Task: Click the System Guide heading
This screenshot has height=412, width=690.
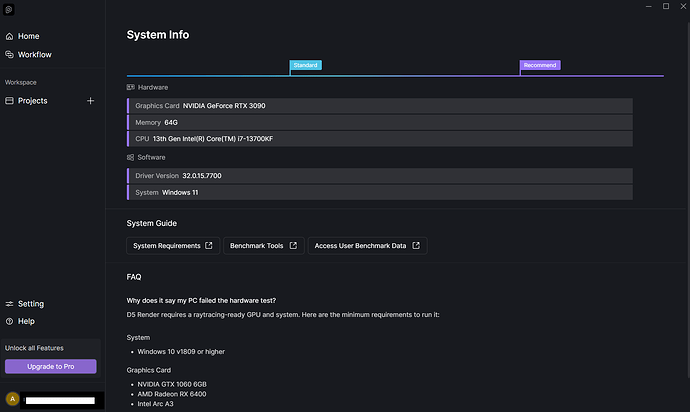Action: point(151,223)
